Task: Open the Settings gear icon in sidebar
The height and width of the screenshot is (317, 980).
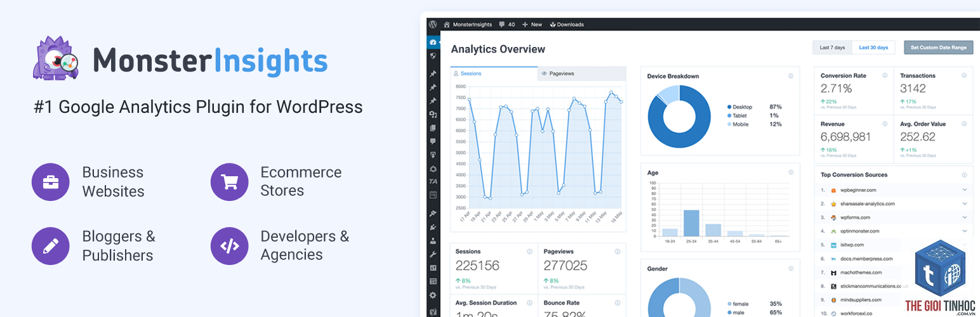Action: (433, 295)
